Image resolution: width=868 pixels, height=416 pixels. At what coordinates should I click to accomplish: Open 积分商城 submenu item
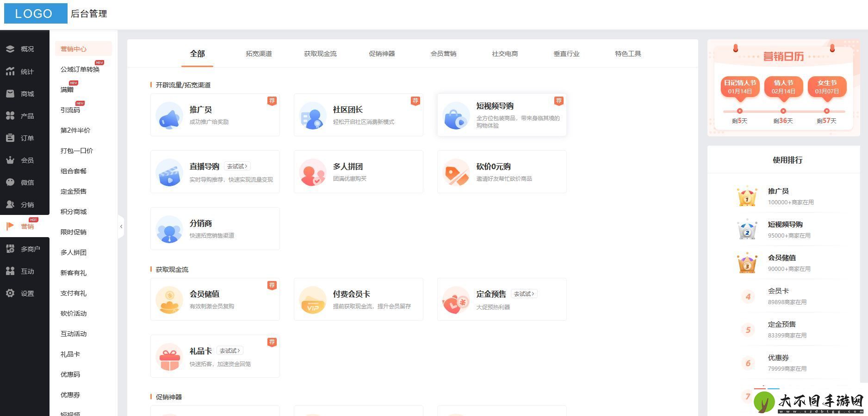[x=74, y=212]
